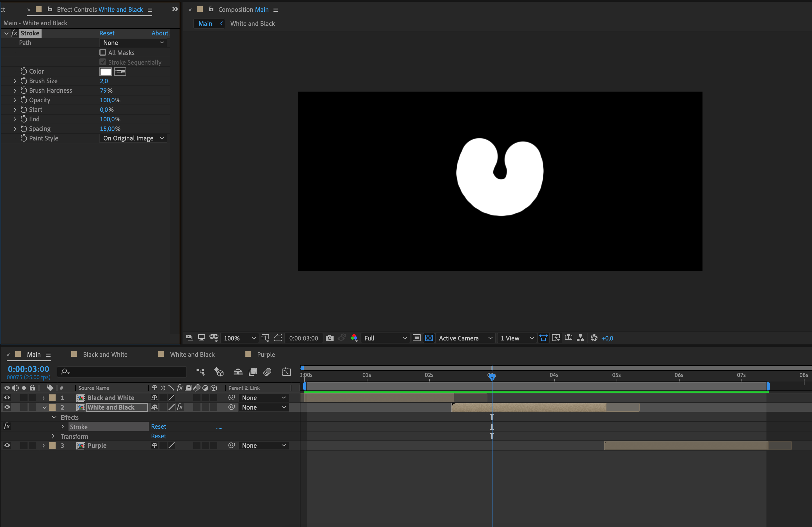Open the Path dropdown set to None
The height and width of the screenshot is (527, 812).
(x=133, y=43)
